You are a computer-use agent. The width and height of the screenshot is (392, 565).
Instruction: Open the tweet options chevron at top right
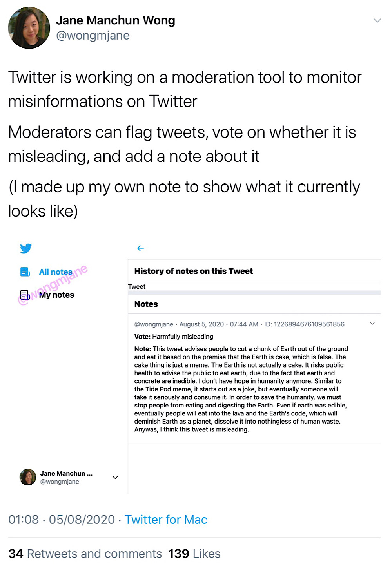click(x=377, y=20)
